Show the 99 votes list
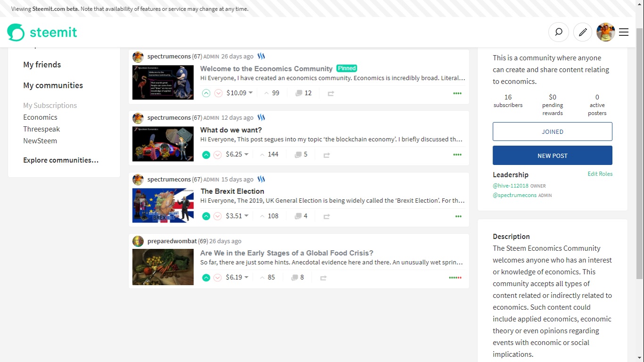 272,93
